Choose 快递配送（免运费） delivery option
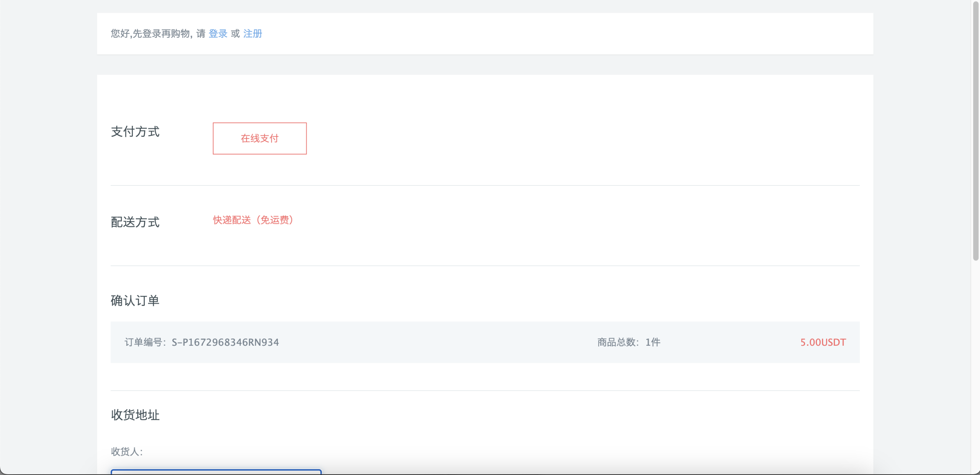The image size is (980, 475). pos(253,220)
